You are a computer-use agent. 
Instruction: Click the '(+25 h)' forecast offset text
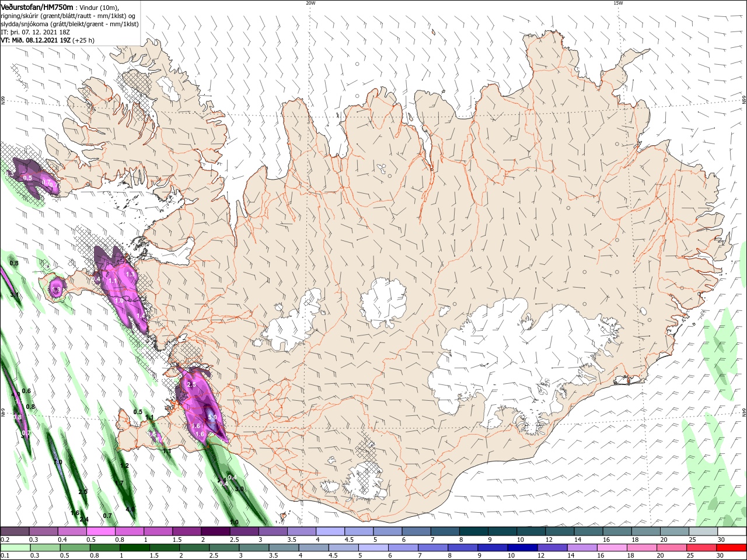click(83, 40)
